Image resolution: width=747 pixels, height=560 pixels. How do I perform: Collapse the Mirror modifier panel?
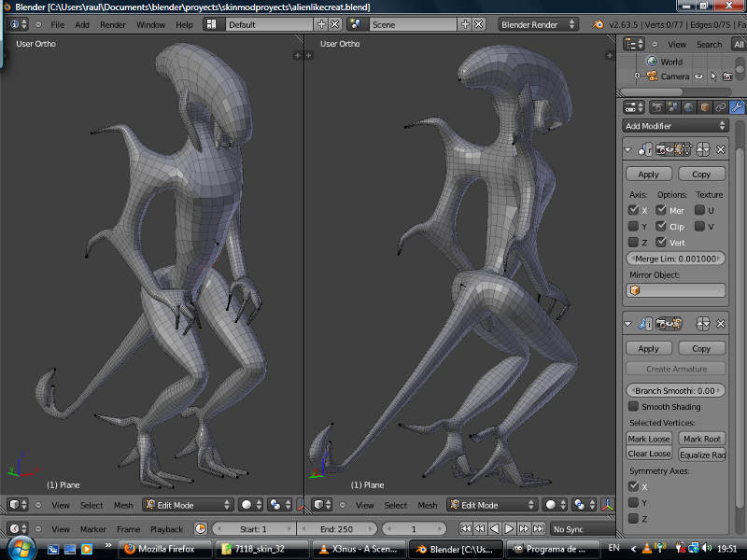coord(627,149)
